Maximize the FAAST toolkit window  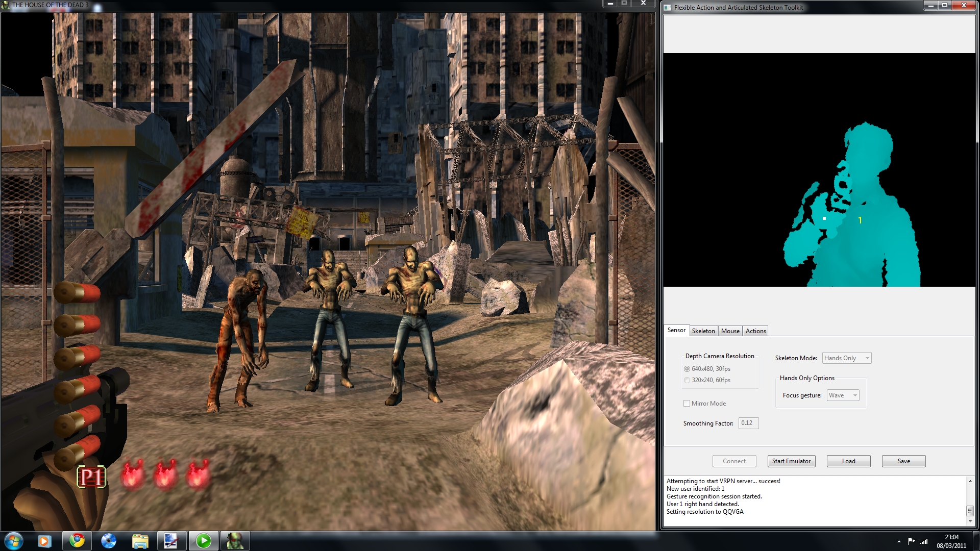click(x=945, y=5)
